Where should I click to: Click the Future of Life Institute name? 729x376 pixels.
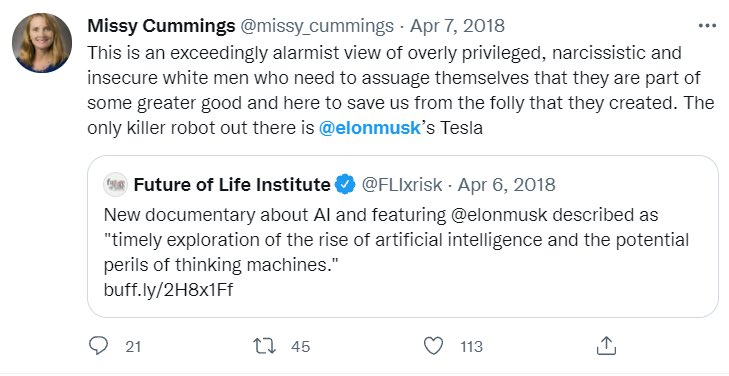tap(232, 185)
